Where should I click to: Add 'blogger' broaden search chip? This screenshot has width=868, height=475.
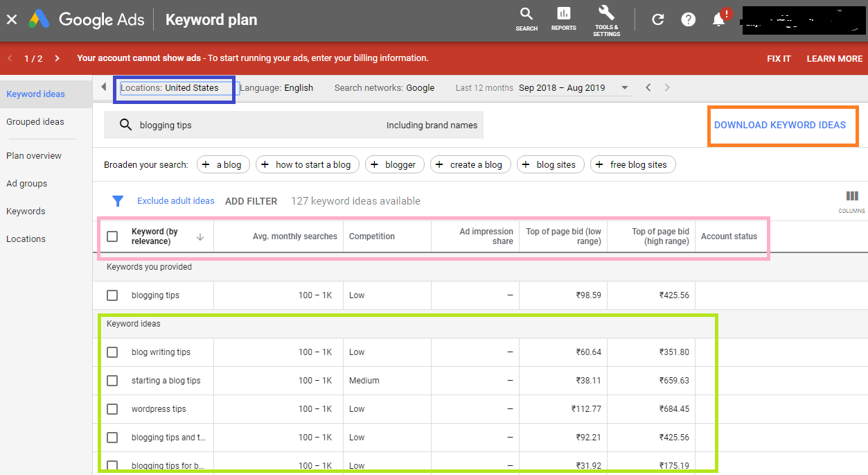pos(395,164)
